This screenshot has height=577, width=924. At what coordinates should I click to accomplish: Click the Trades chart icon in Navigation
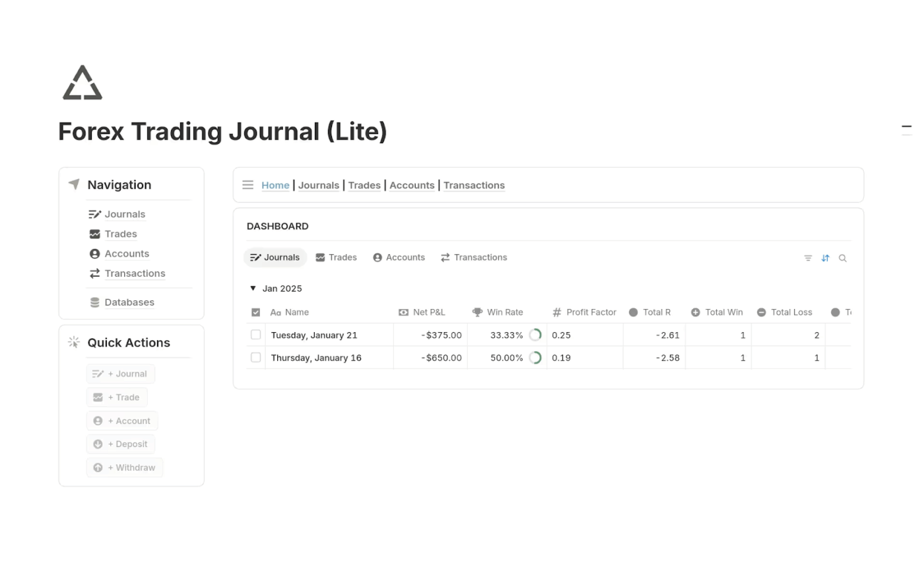(95, 234)
